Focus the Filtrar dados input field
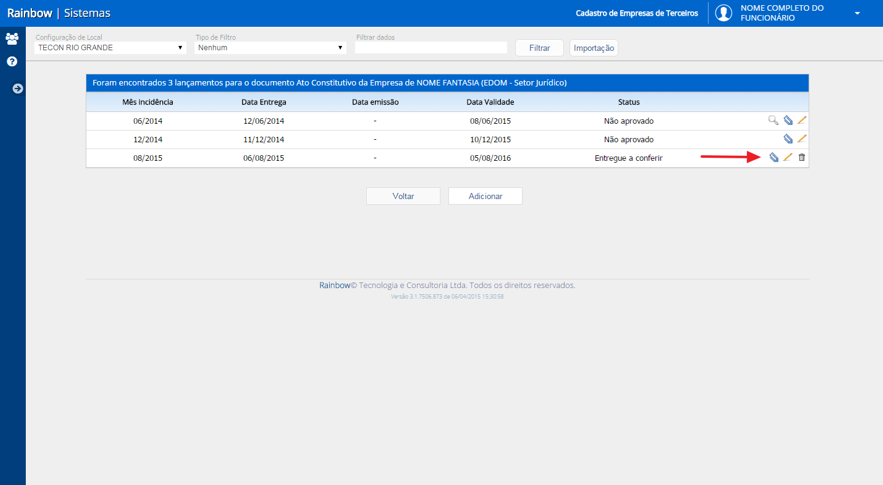 pos(431,47)
